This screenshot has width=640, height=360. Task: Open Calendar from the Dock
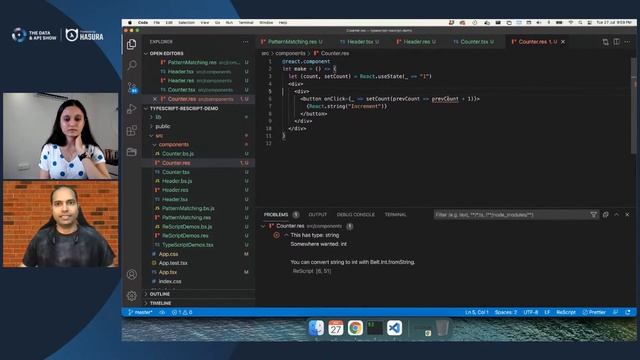pyautogui.click(x=336, y=328)
